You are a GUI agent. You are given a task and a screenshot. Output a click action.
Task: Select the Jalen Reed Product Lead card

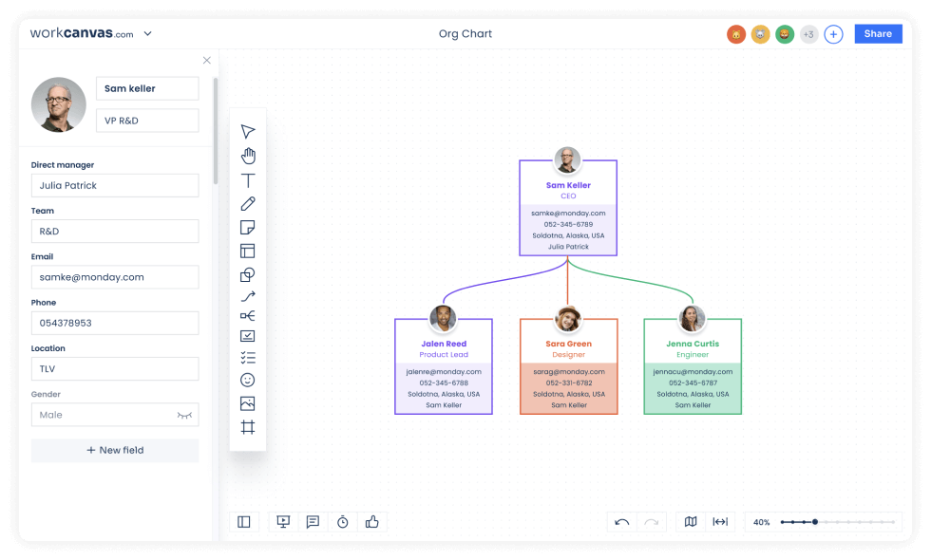(444, 366)
